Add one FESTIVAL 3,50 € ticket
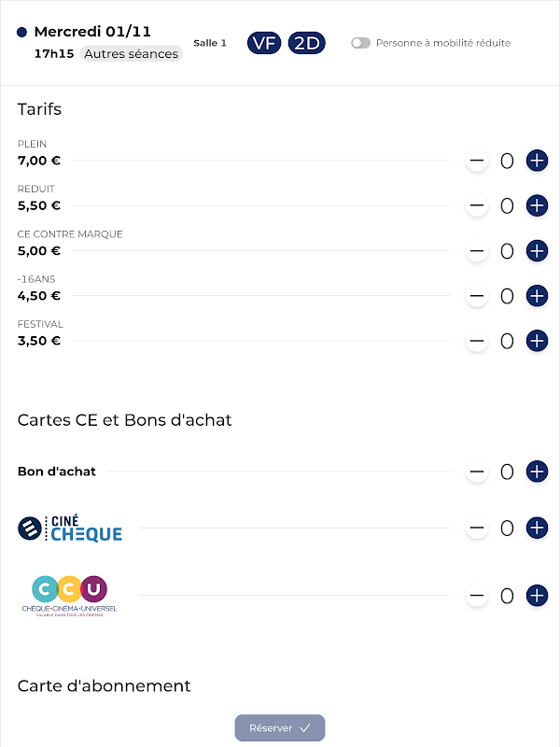560x747 pixels. click(537, 341)
